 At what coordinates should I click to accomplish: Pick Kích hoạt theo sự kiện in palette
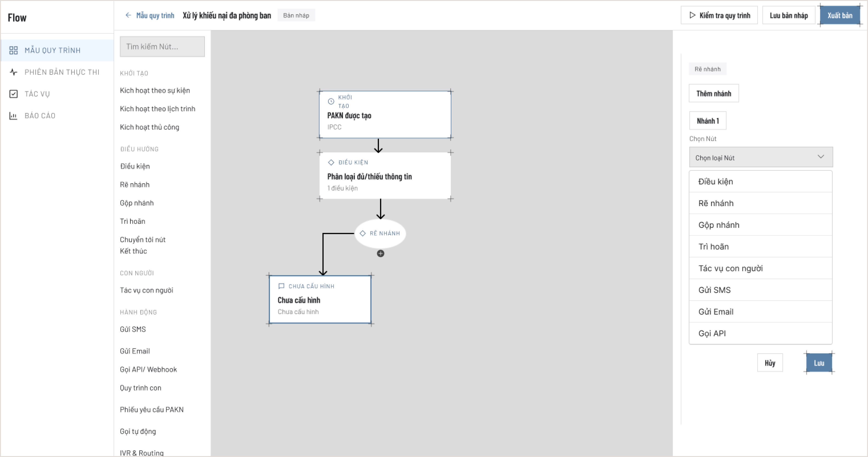coord(155,90)
